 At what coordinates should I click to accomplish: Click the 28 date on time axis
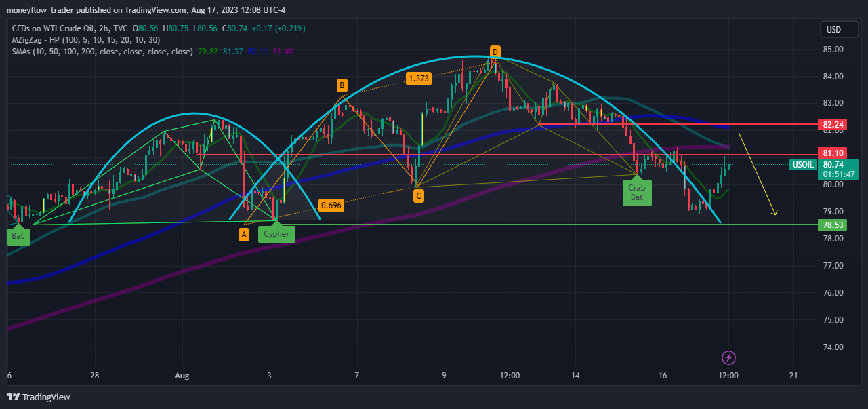point(95,376)
